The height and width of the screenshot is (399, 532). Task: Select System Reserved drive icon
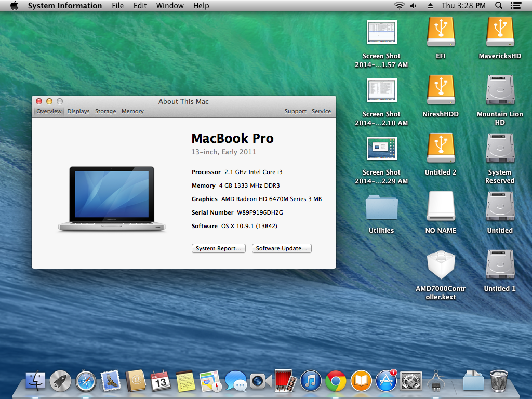coord(500,148)
